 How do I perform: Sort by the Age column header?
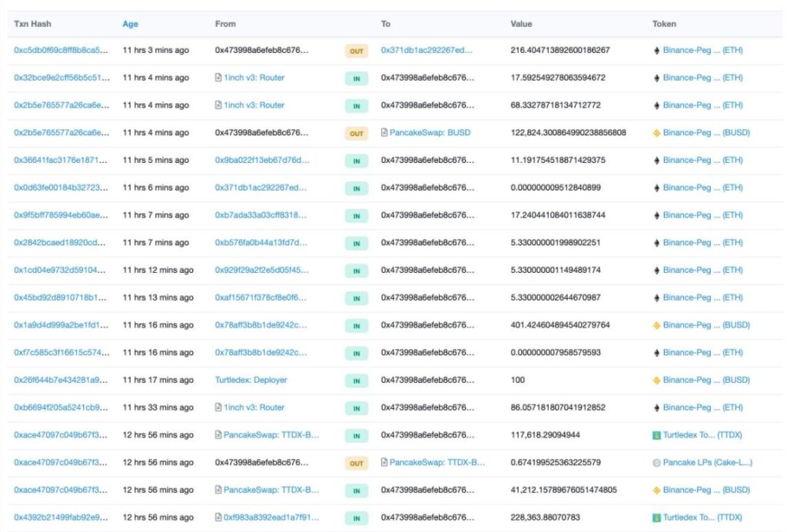(x=130, y=24)
